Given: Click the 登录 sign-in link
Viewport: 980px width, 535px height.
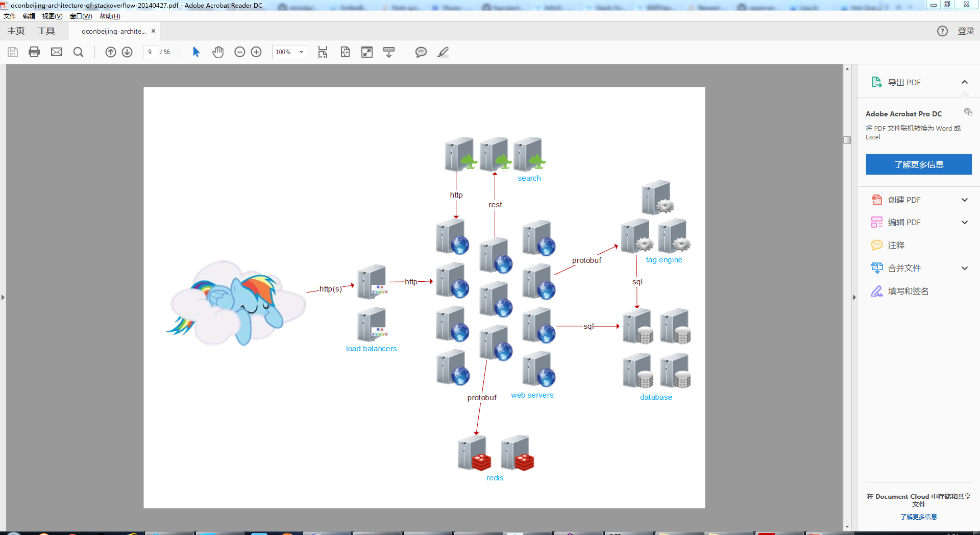Looking at the screenshot, I should 966,31.
